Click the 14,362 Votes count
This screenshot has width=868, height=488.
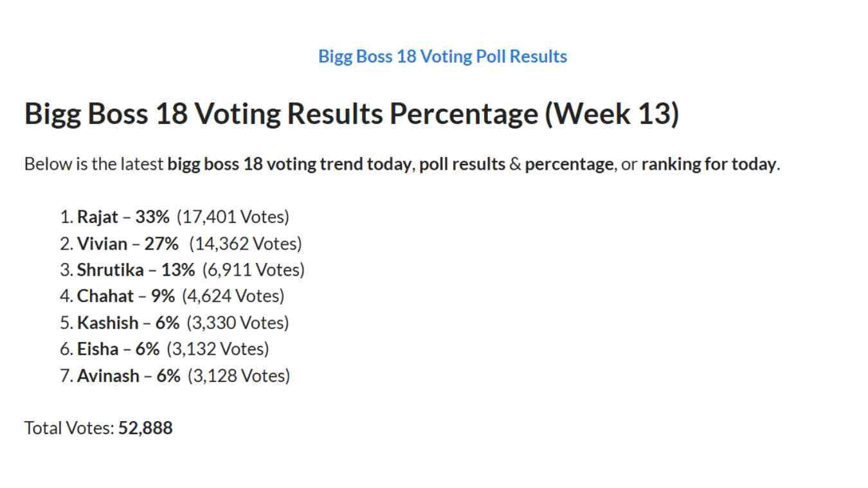click(246, 244)
